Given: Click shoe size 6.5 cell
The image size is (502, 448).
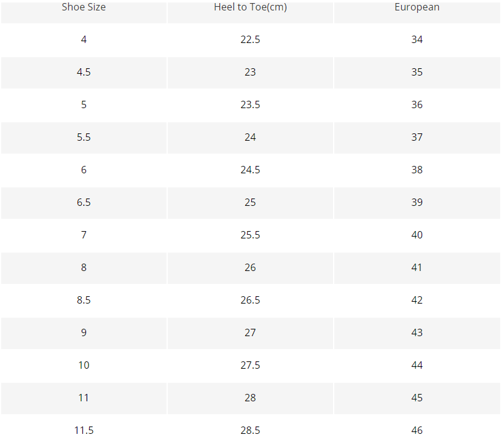Looking at the screenshot, I should coord(84,203).
